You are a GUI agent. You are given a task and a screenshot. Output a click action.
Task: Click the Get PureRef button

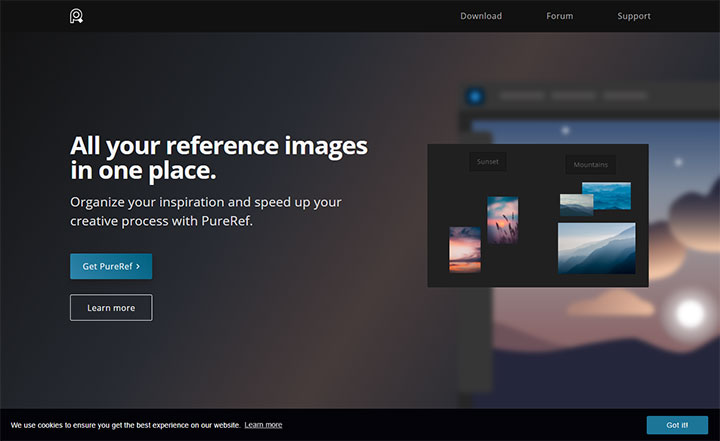coord(111,266)
